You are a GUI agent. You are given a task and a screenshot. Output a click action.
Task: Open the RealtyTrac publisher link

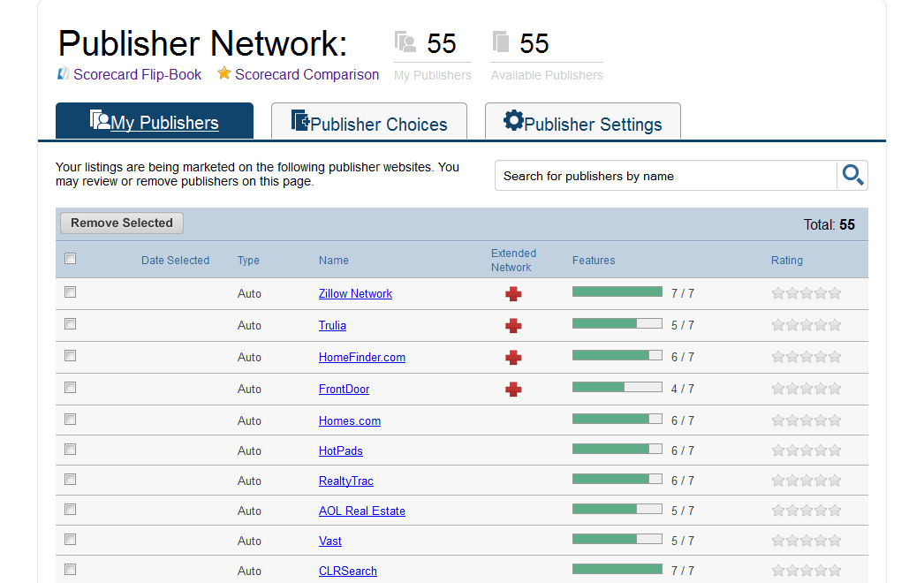346,481
